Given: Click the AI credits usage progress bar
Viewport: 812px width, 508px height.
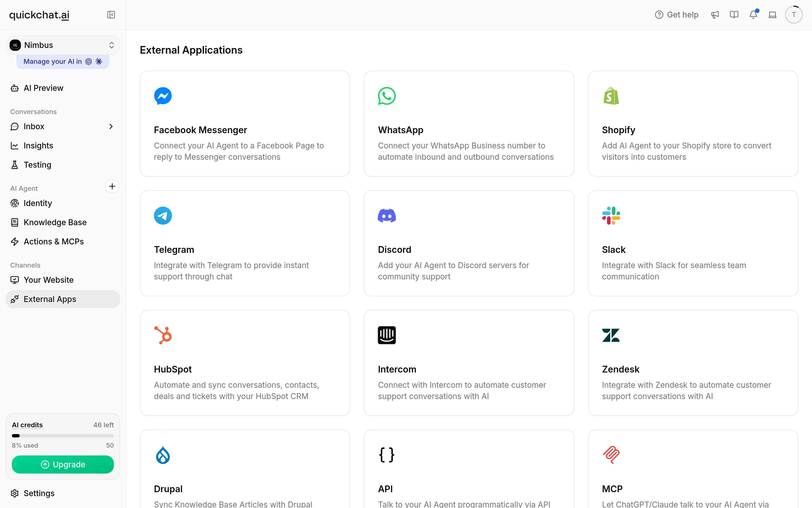Looking at the screenshot, I should pyautogui.click(x=63, y=436).
